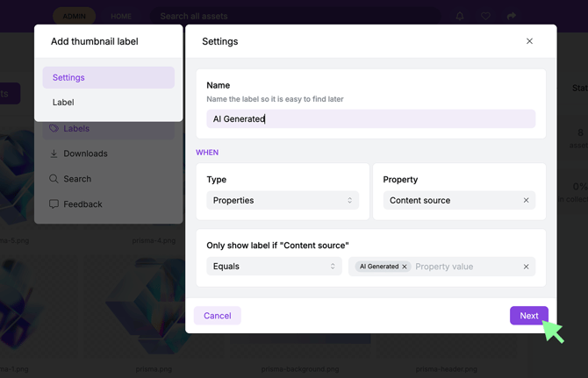Switch to the Label step
The width and height of the screenshot is (588, 378).
tap(63, 103)
